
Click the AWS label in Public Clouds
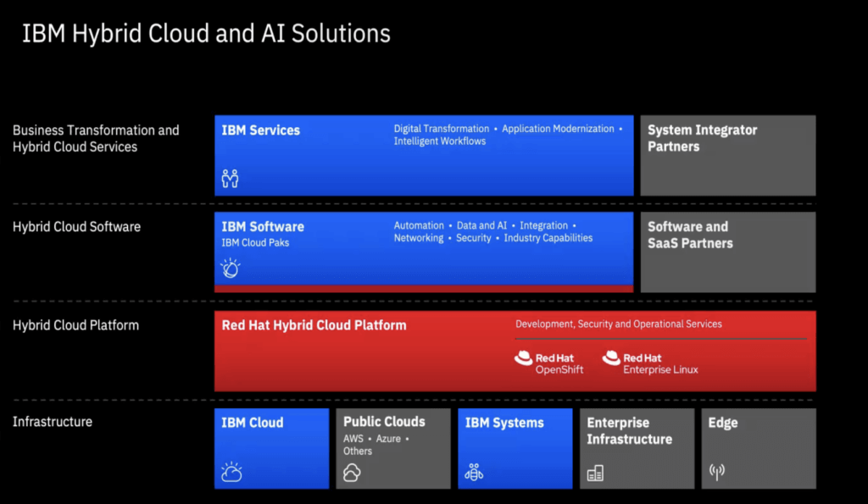[353, 439]
